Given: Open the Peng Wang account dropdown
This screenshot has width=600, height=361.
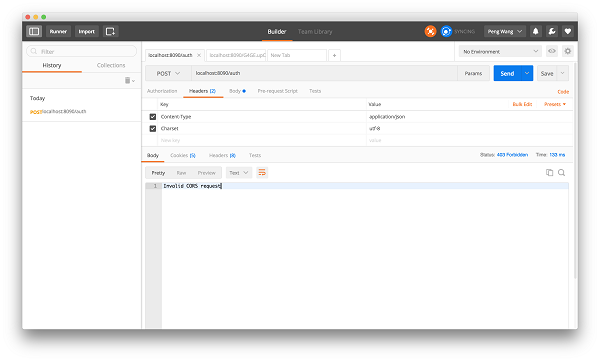Looking at the screenshot, I should click(x=505, y=31).
